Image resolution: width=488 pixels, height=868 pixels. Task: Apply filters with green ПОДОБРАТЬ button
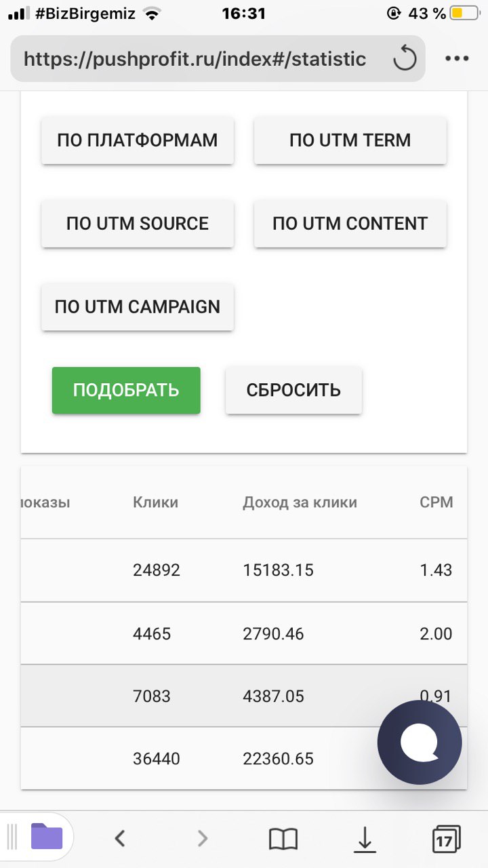(x=126, y=391)
